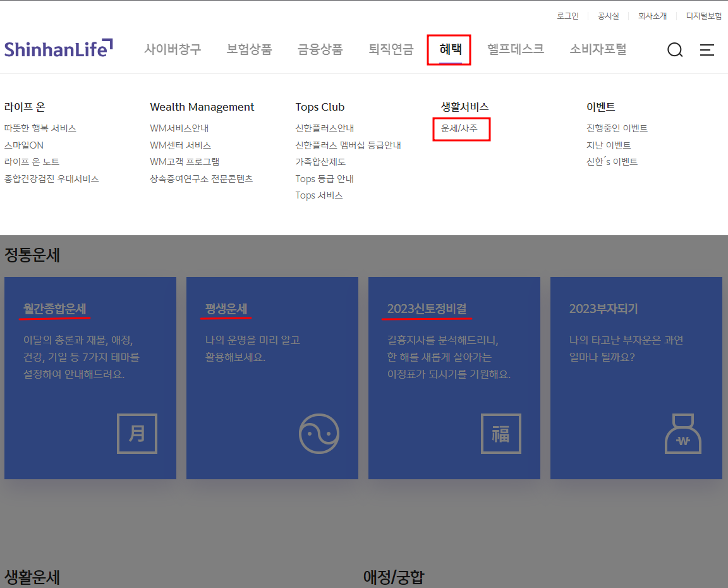Click the 라이프 온 column heading

(x=25, y=107)
